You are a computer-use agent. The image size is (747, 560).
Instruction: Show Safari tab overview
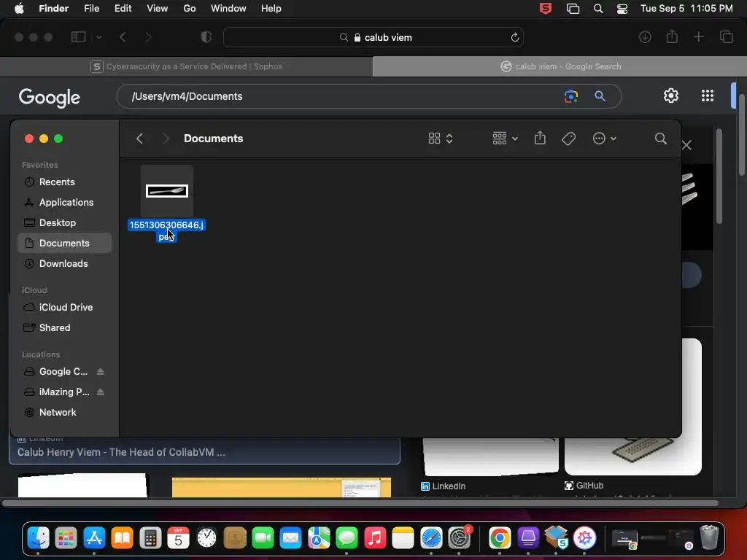[x=727, y=36]
